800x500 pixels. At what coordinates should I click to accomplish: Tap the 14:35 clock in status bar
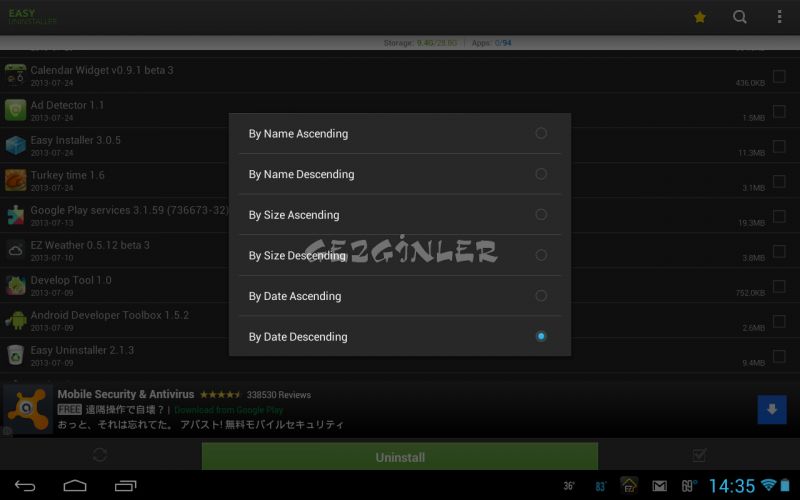732,486
